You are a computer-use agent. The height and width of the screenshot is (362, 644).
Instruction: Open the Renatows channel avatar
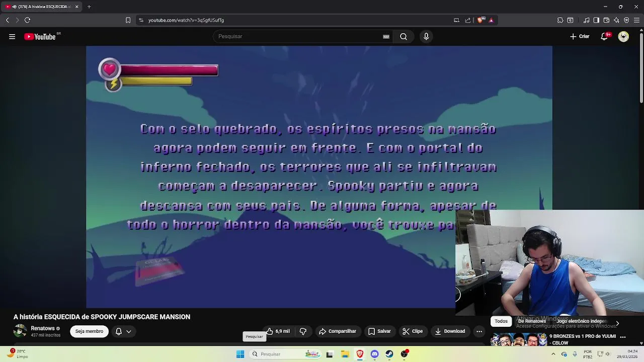[20, 331]
